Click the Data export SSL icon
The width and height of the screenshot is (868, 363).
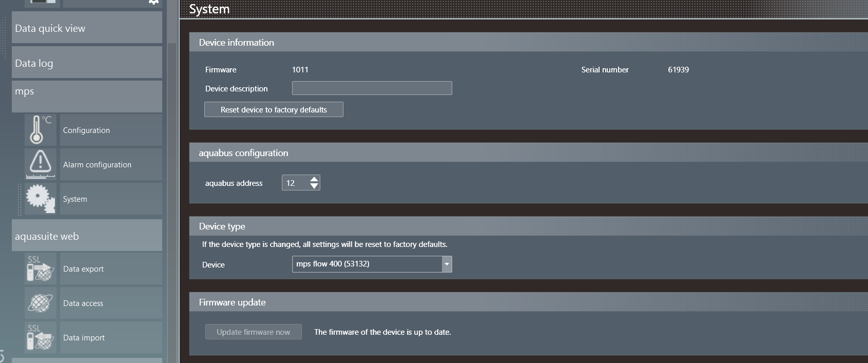coord(40,269)
